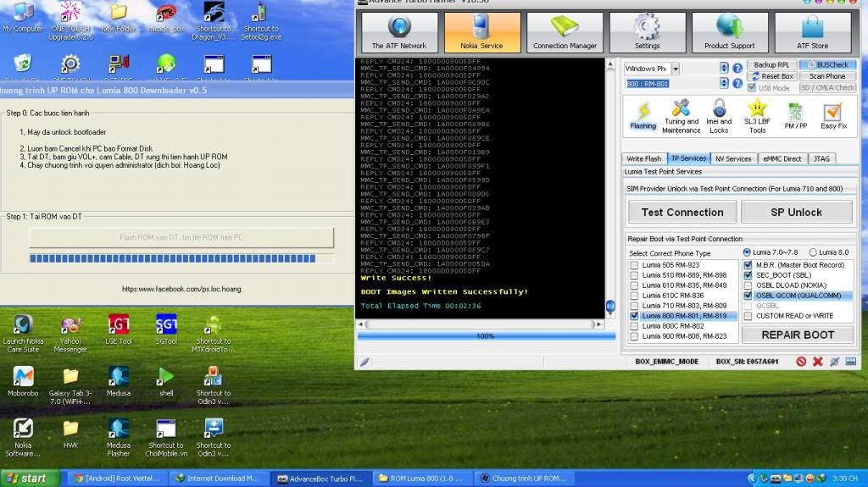Select Lumia 8.0 radio button
The height and width of the screenshot is (487, 868).
pos(813,252)
